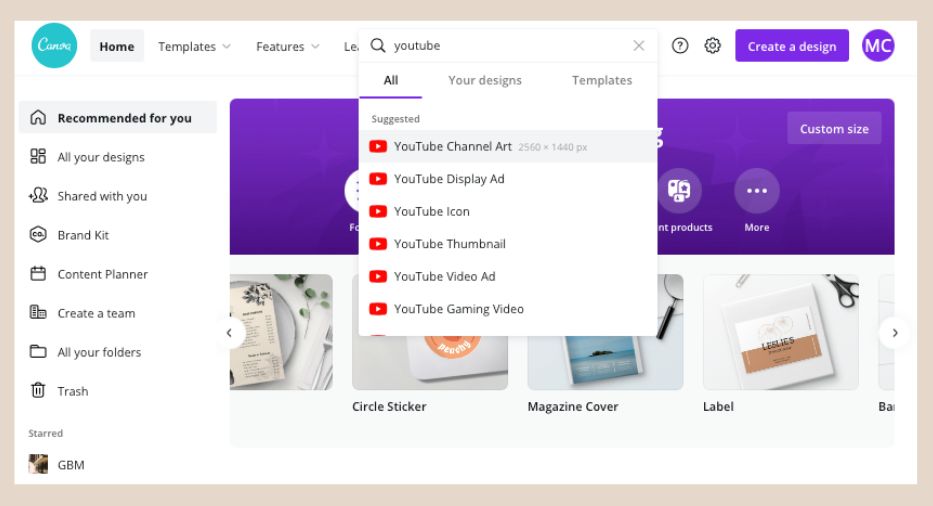Image resolution: width=933 pixels, height=506 pixels.
Task: Click the Custom size button
Action: (834, 129)
